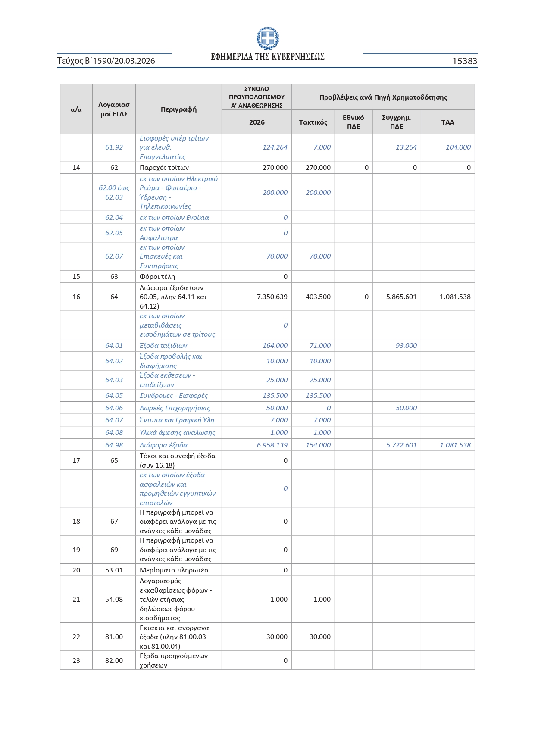Screen dimensions: 535x756
Task: Click the Μερίσματα πληρωτέα description cell
Action: [174, 570]
